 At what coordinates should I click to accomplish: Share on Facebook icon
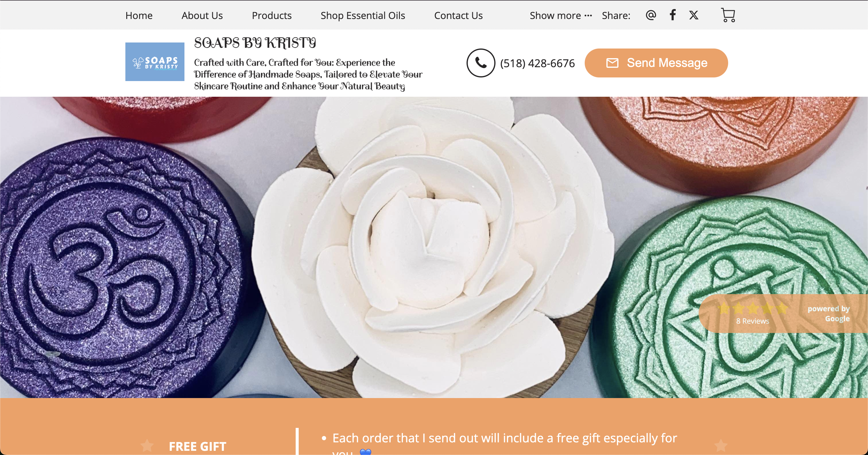(x=673, y=15)
